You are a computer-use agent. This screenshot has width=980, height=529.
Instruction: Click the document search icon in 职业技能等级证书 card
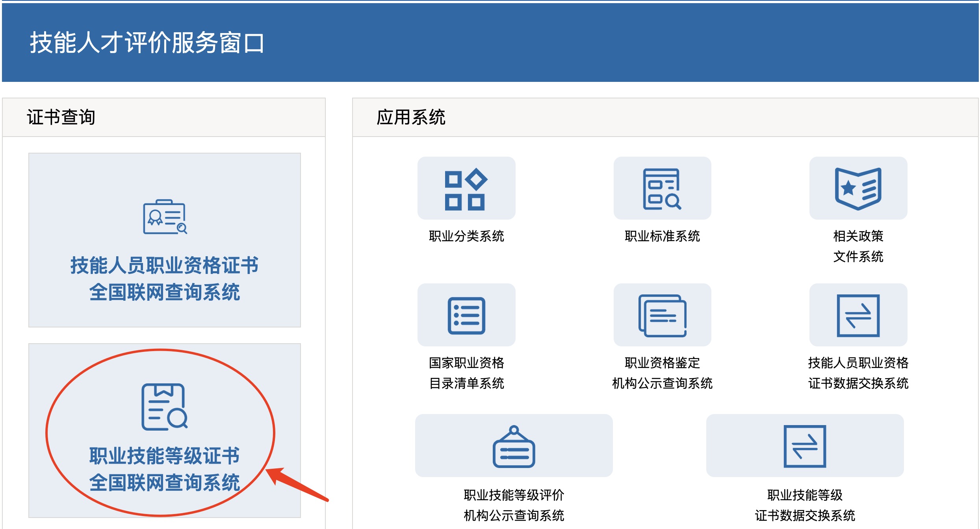tap(165, 407)
